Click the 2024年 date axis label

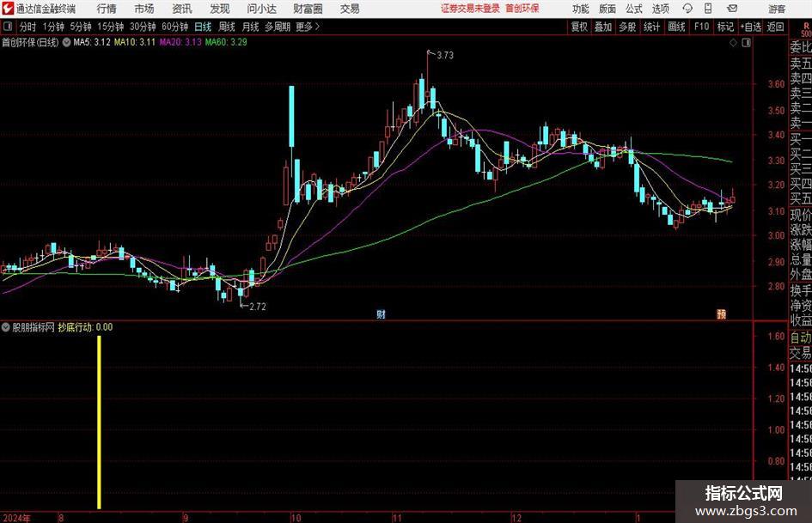(x=16, y=518)
